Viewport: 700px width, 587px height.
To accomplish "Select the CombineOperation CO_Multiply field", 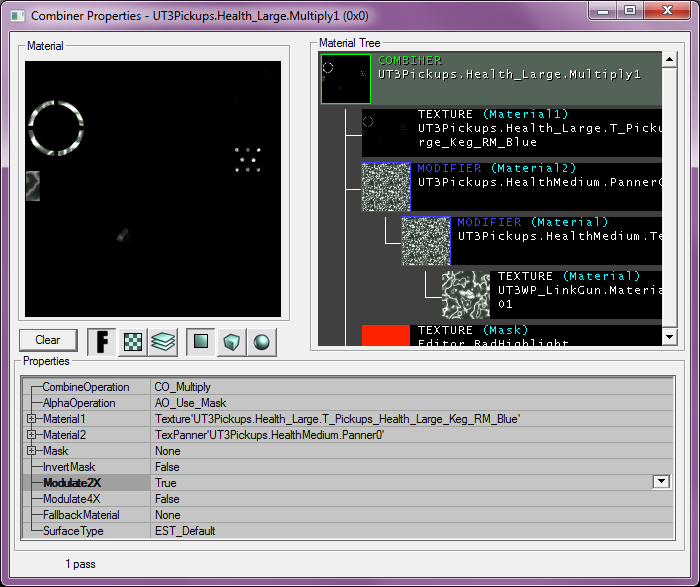I will coord(182,387).
